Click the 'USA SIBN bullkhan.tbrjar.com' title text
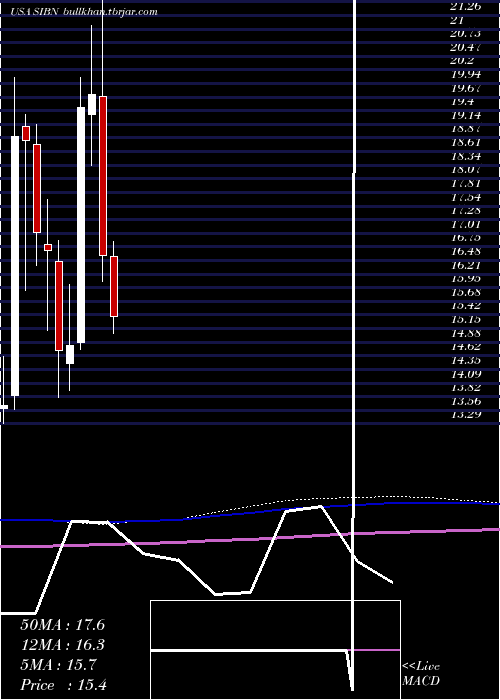The image size is (500, 700). tap(84, 12)
